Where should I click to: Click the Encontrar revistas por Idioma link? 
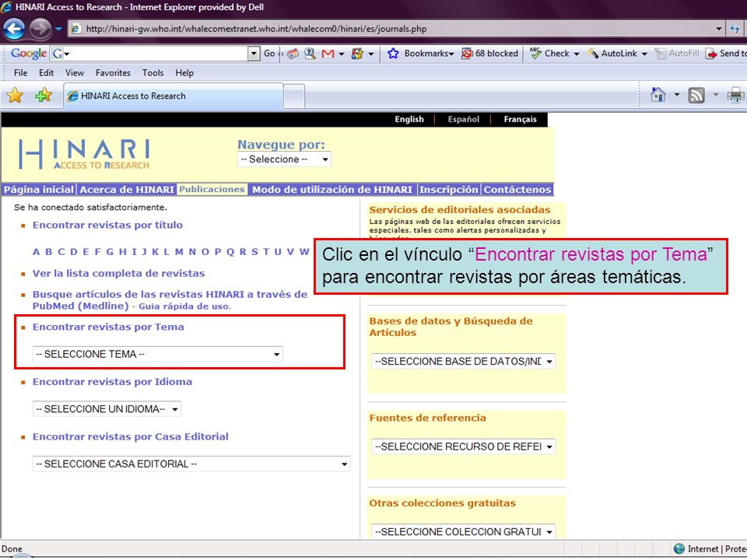pos(112,382)
